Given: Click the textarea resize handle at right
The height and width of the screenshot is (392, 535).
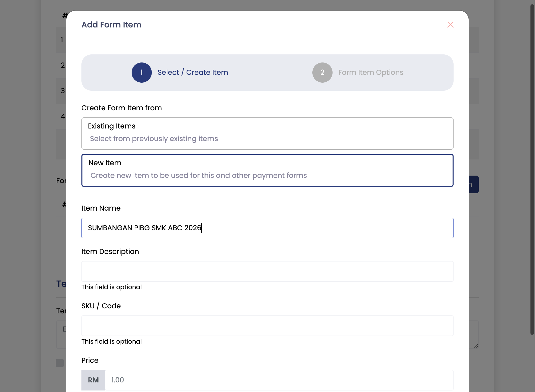Looking at the screenshot, I should 476,346.
